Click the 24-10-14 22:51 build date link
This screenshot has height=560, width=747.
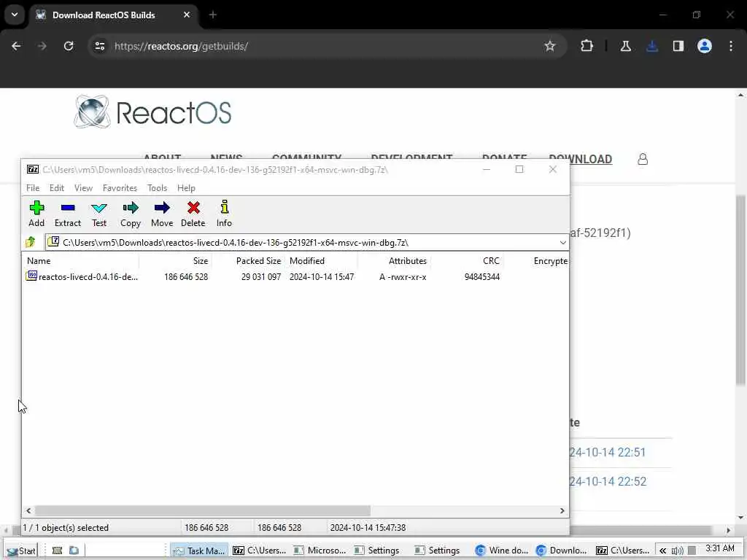(x=608, y=452)
